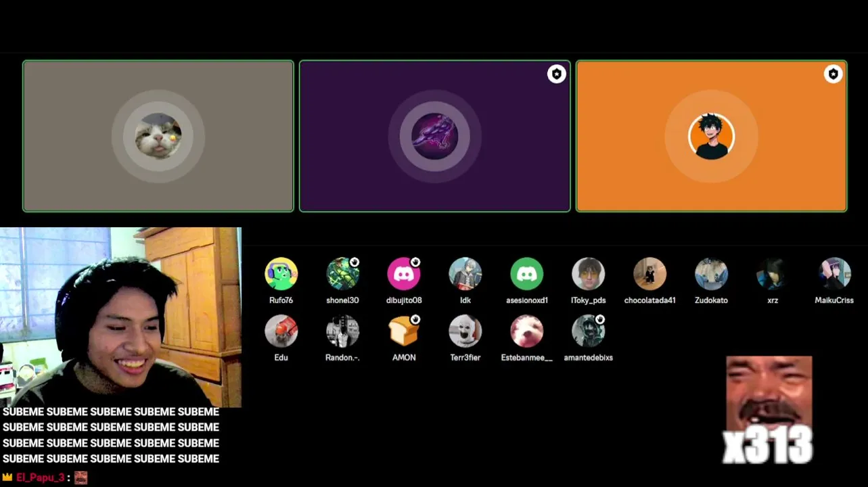Select IToky_pds's avatar
The image size is (868, 487).
588,274
